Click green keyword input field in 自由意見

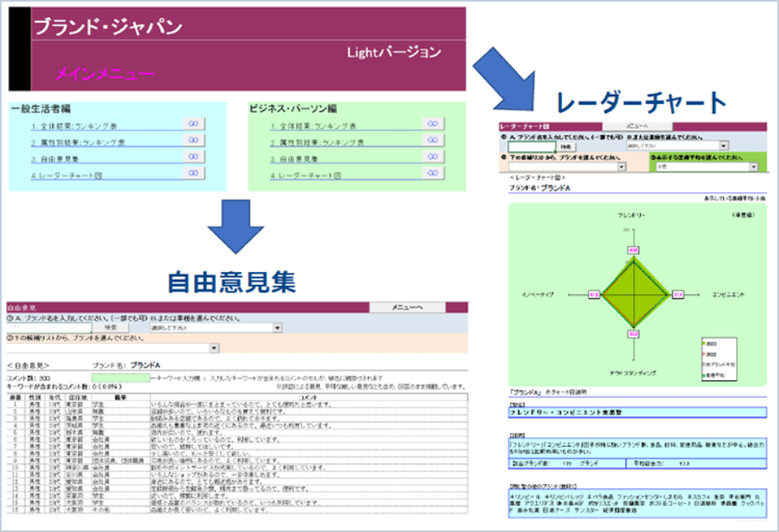(122, 378)
